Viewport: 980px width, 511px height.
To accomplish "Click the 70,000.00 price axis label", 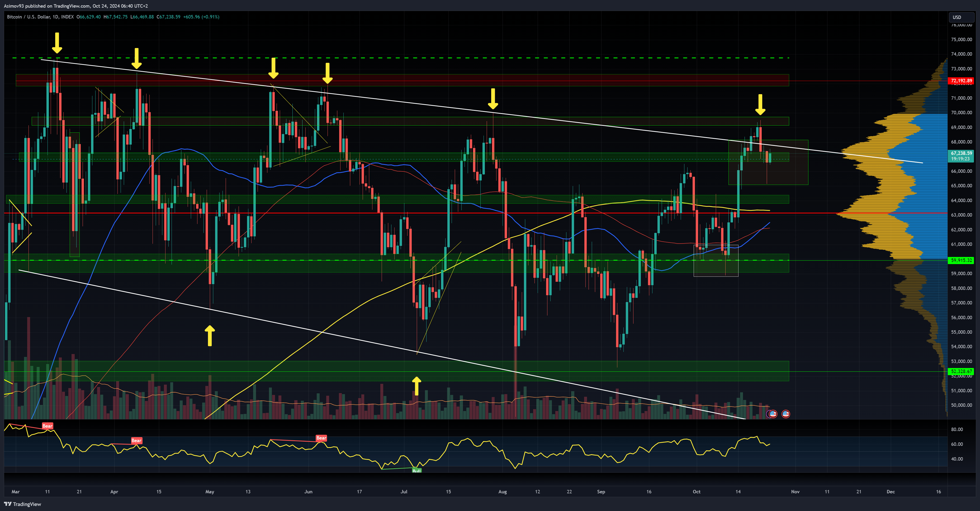I will coord(961,113).
